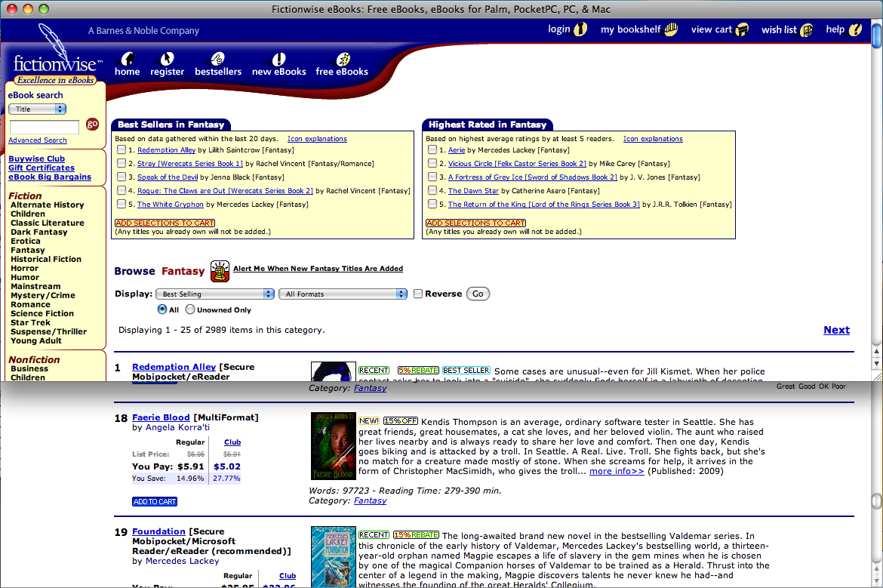Click the eBook search text field
This screenshot has height=588, width=883.
(x=45, y=127)
